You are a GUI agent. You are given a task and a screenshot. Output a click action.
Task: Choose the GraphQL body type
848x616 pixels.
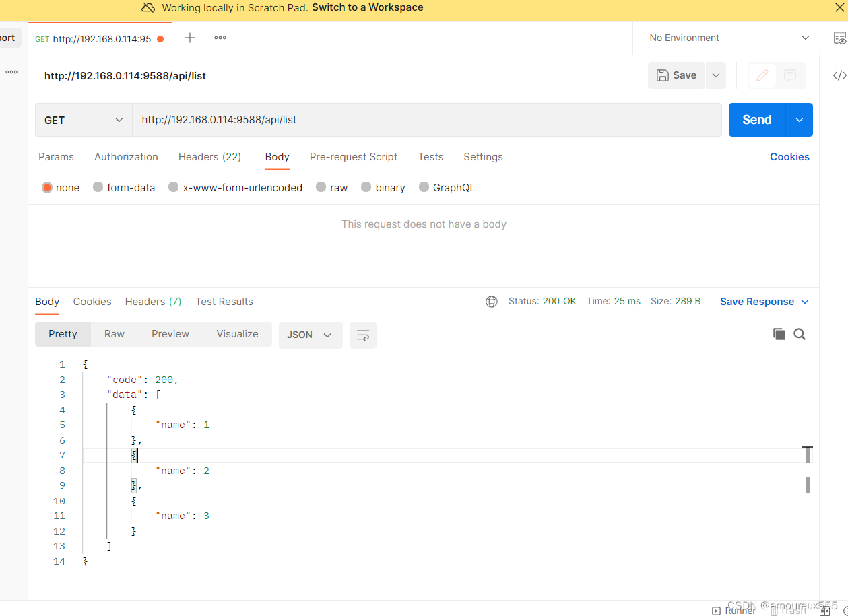(424, 187)
